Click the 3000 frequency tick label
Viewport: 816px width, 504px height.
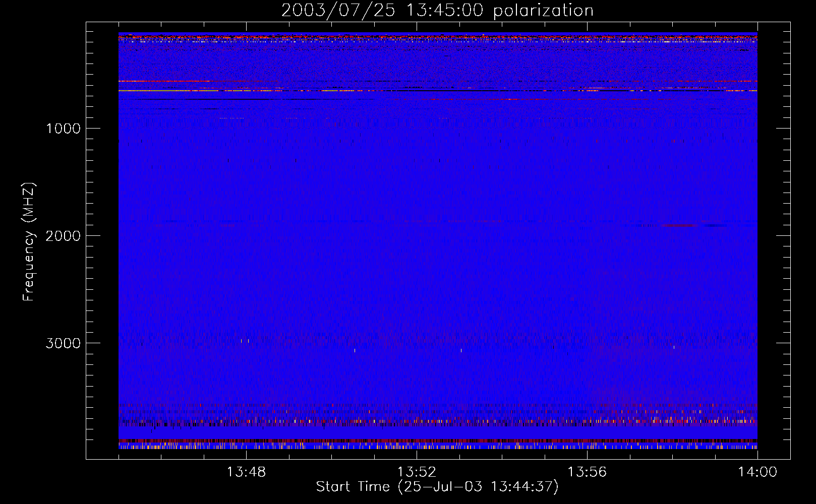(63, 343)
